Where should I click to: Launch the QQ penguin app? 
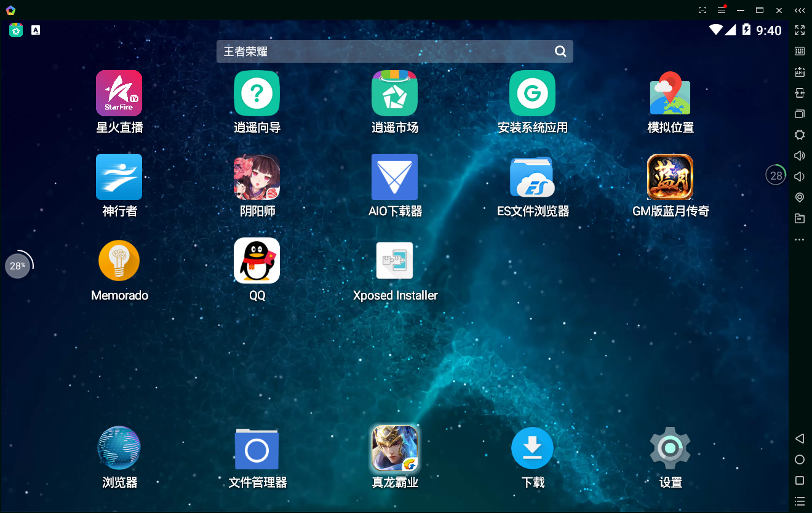click(x=257, y=261)
